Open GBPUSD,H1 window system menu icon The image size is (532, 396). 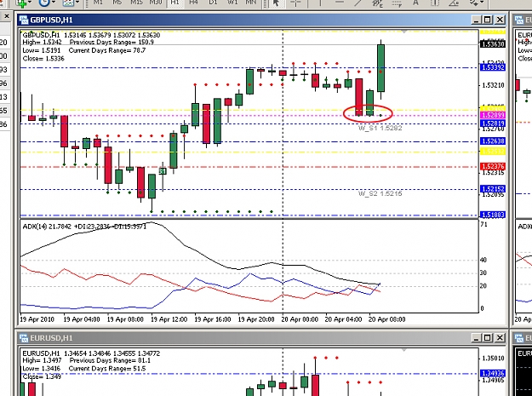pos(24,20)
